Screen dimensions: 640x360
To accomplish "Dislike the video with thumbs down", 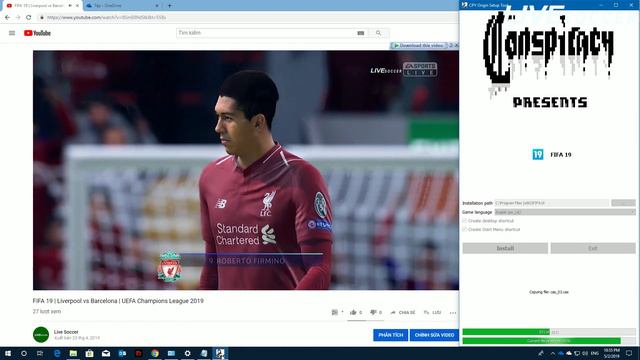I will pos(373,312).
